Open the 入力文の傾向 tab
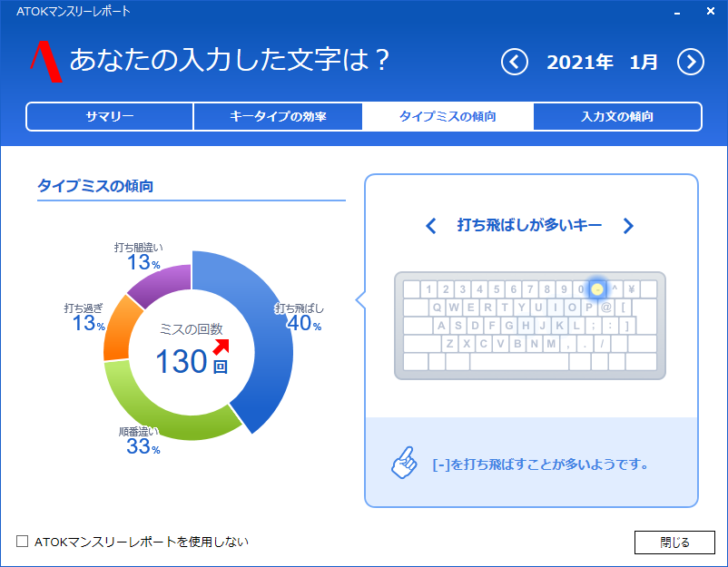This screenshot has width=728, height=567. [x=617, y=116]
